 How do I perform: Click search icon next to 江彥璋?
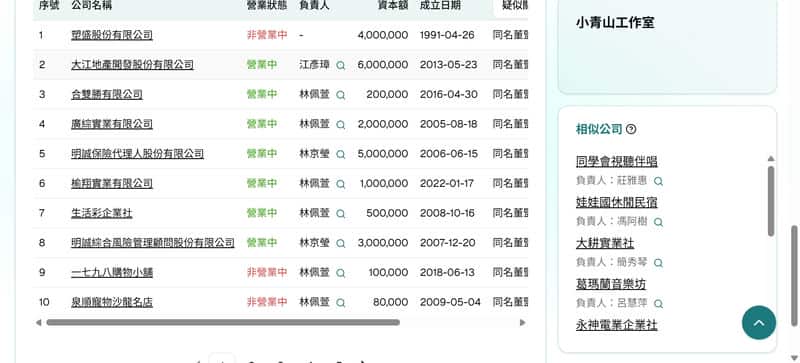[340, 65]
